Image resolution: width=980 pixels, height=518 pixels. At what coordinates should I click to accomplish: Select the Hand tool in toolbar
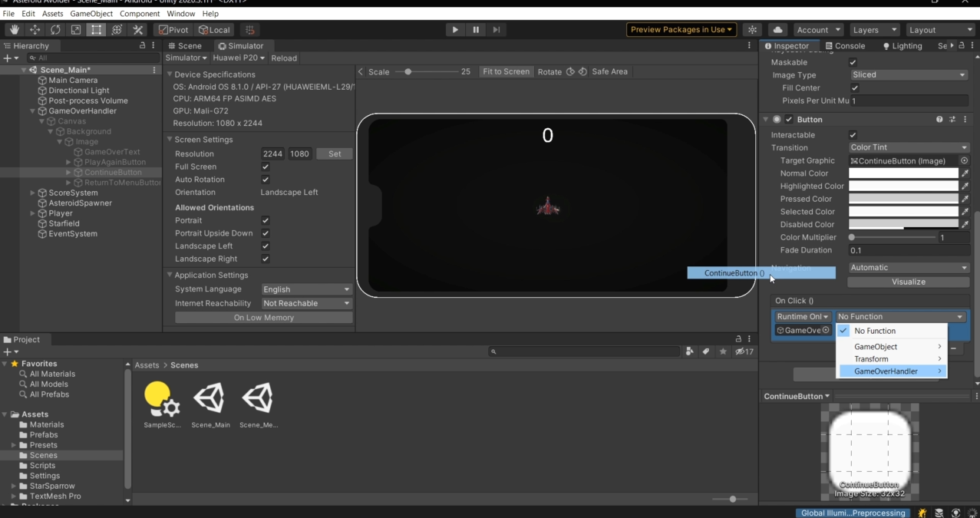(15, 30)
